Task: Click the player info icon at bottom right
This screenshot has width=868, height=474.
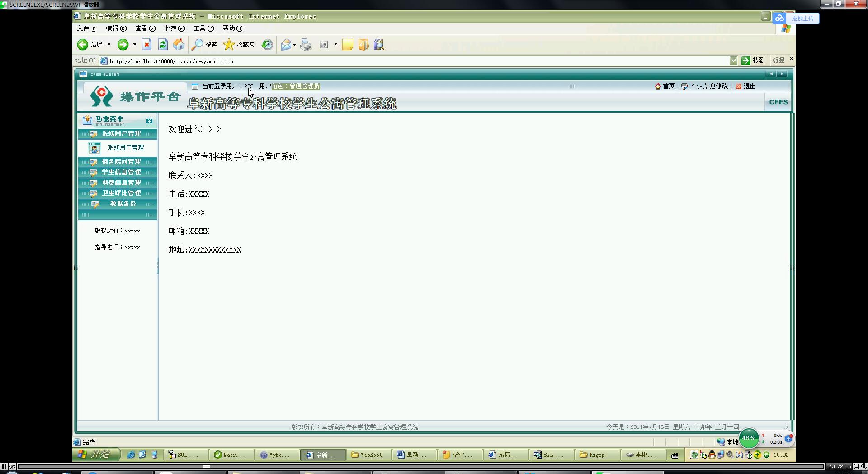Action: (864, 466)
